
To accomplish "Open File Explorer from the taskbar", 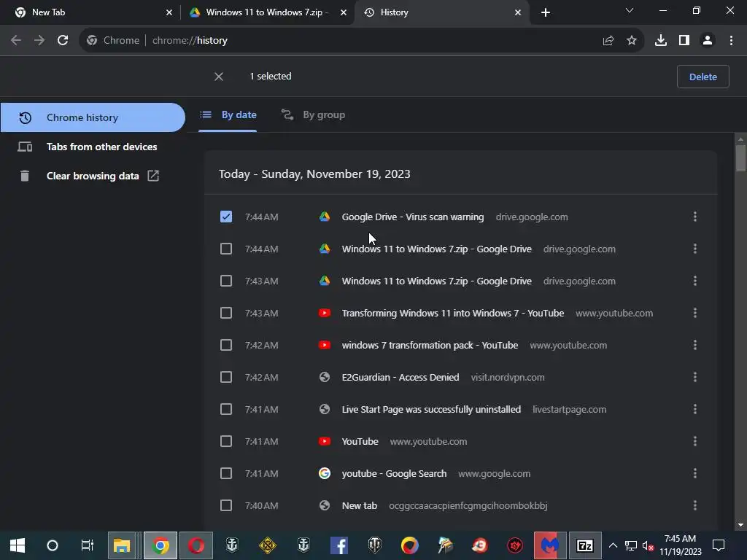I will (x=122, y=545).
